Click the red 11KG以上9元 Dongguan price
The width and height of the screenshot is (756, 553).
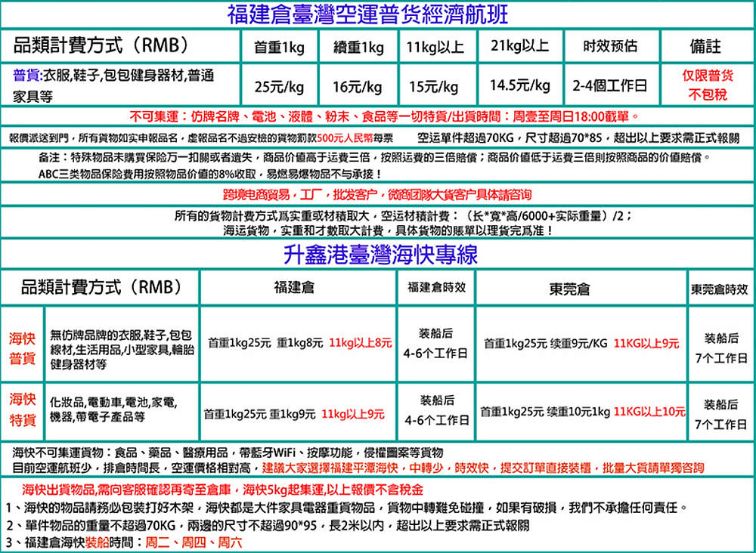(646, 344)
